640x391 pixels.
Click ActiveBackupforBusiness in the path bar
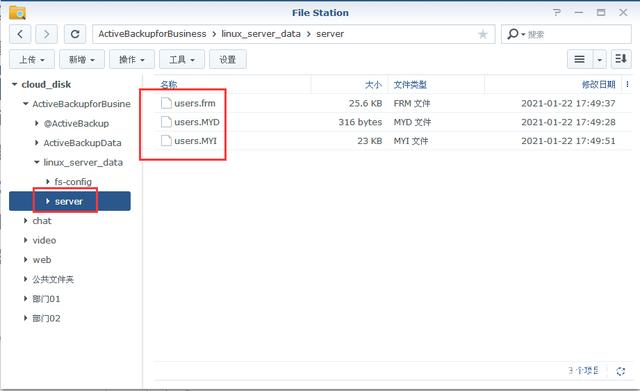pos(152,34)
